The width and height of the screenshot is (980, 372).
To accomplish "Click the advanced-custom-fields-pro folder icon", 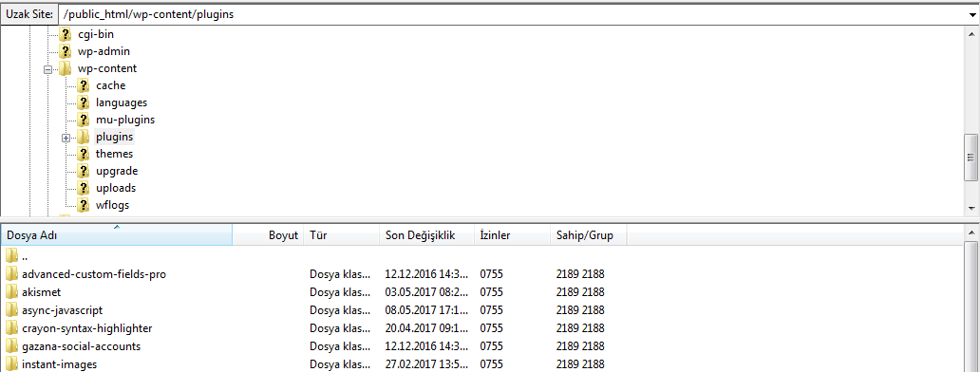I will [x=12, y=273].
